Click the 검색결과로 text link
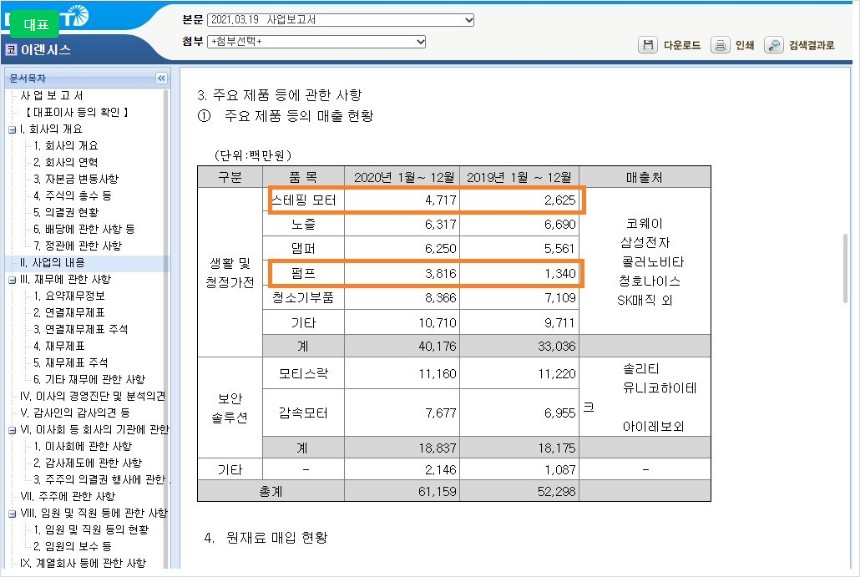 click(x=811, y=46)
